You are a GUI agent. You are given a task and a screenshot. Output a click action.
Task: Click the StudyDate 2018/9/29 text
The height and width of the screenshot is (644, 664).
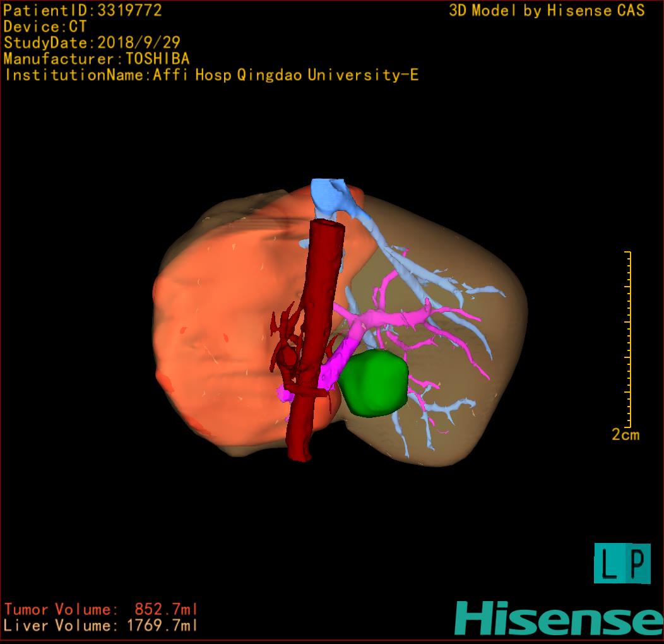92,43
